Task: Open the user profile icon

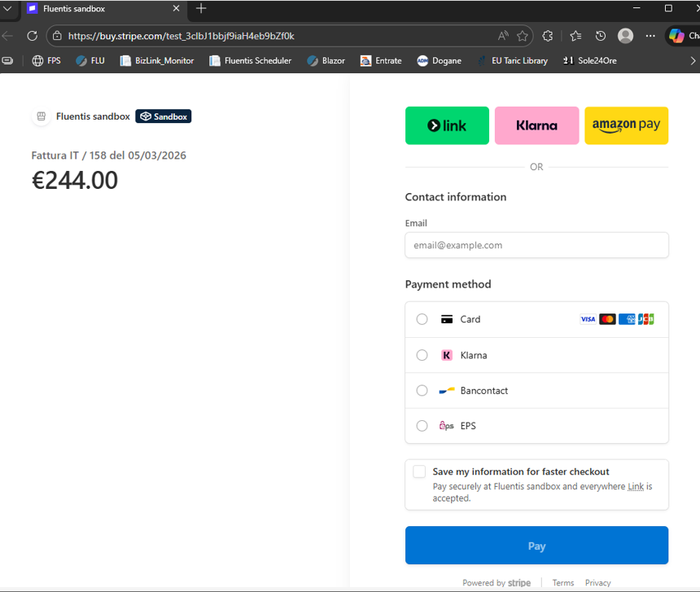Action: [625, 36]
